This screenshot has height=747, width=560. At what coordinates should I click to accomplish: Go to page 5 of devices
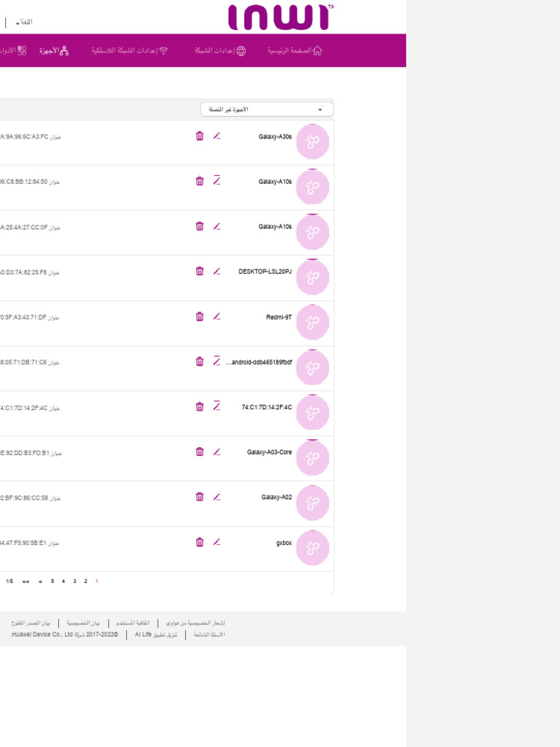(x=52, y=581)
